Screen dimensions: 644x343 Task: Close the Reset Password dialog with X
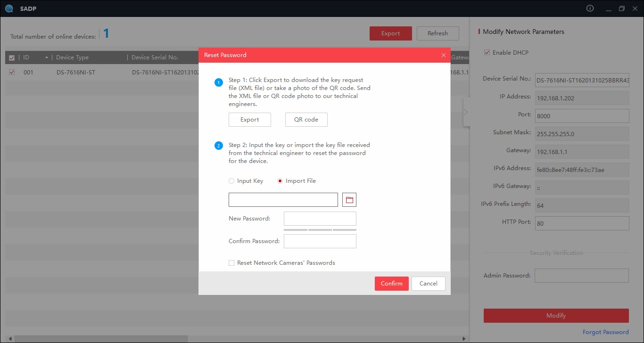point(443,55)
